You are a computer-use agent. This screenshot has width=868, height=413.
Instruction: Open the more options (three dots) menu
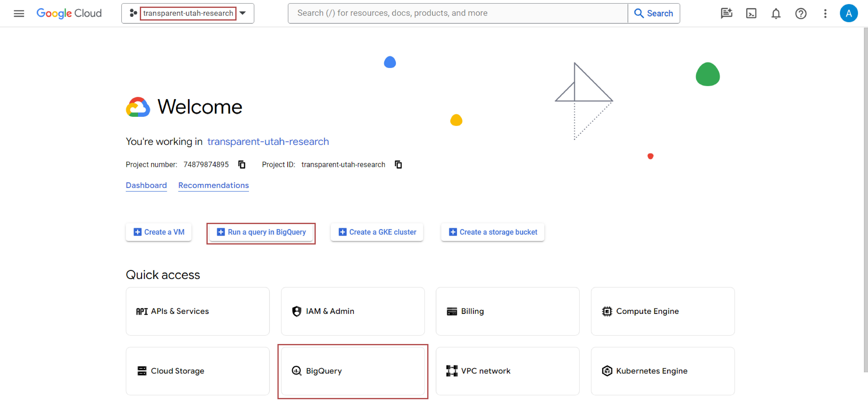point(825,13)
